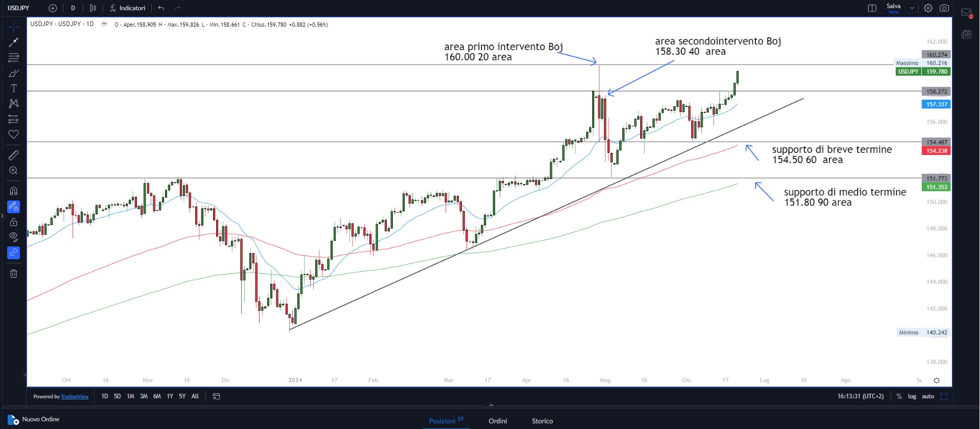Viewport: 980px width, 429px height.
Task: Open the candlestick chart style selector
Action: coord(93,8)
